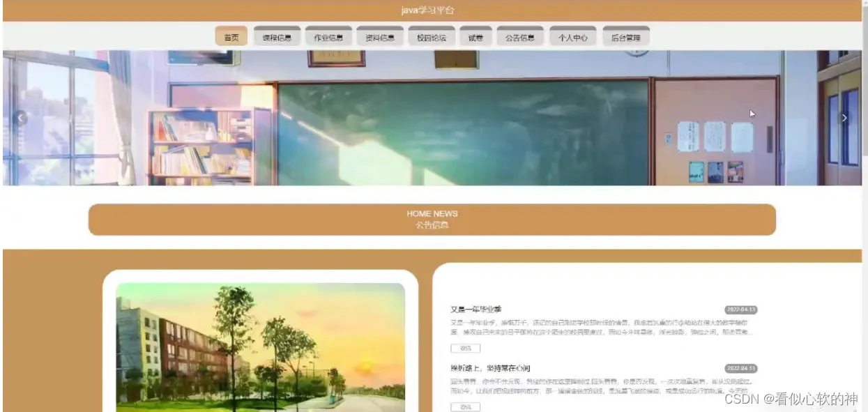
Task: Go to the 课程信息 tab
Action: click(x=277, y=37)
